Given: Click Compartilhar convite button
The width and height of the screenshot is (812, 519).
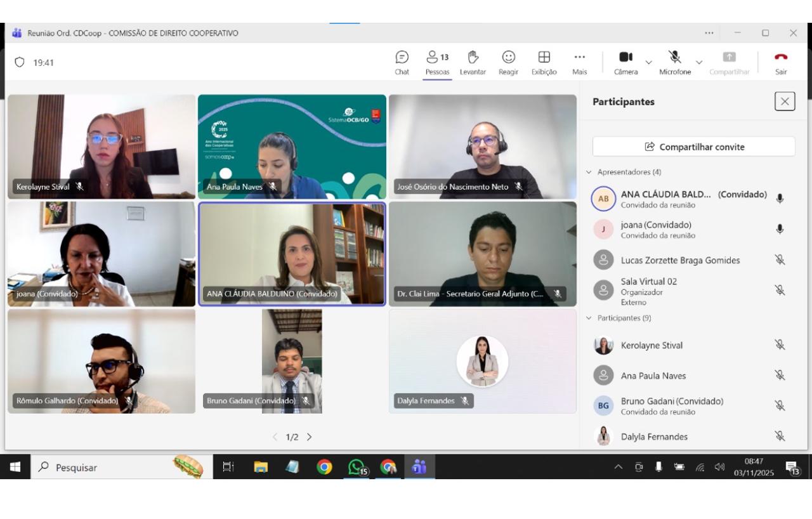Looking at the screenshot, I should (693, 147).
